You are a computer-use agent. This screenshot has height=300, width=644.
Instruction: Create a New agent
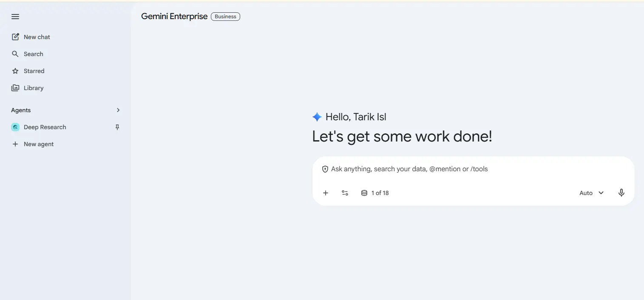[x=39, y=144]
